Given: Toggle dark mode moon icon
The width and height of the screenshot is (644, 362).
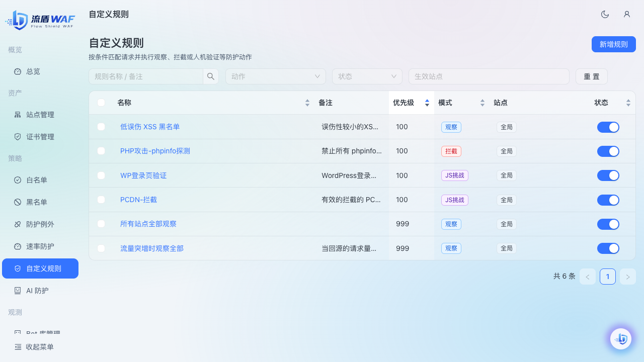Looking at the screenshot, I should [x=605, y=14].
